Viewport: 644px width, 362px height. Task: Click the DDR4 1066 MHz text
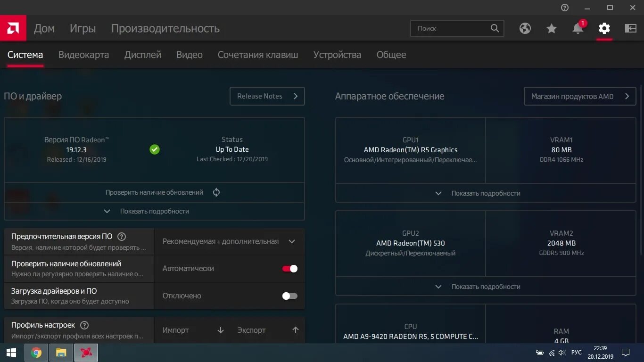[561, 160]
